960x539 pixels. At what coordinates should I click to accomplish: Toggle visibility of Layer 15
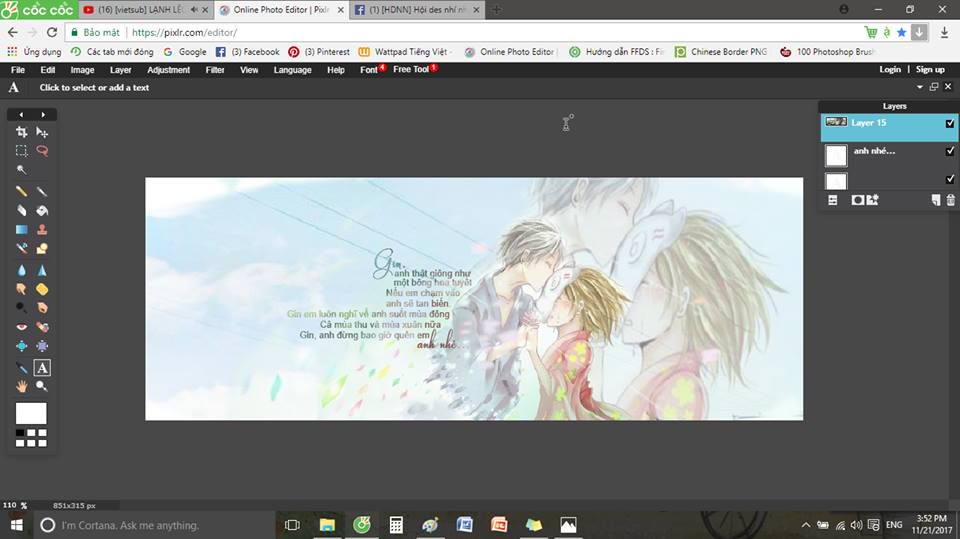click(x=950, y=123)
